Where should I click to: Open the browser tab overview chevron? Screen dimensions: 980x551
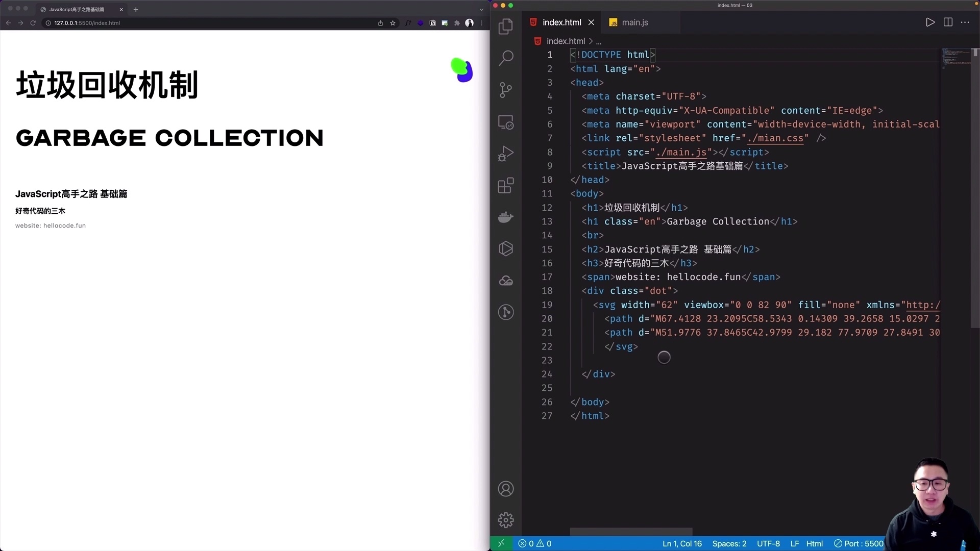481,9
